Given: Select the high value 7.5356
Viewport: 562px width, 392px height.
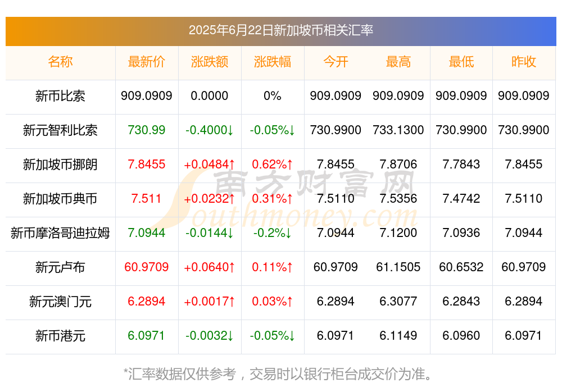Looking at the screenshot, I should [398, 198].
